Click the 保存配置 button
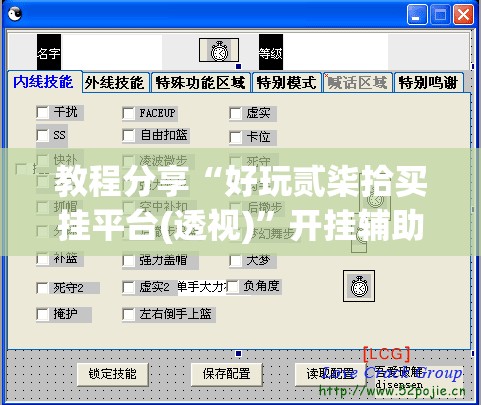481x405 pixels. (x=227, y=374)
